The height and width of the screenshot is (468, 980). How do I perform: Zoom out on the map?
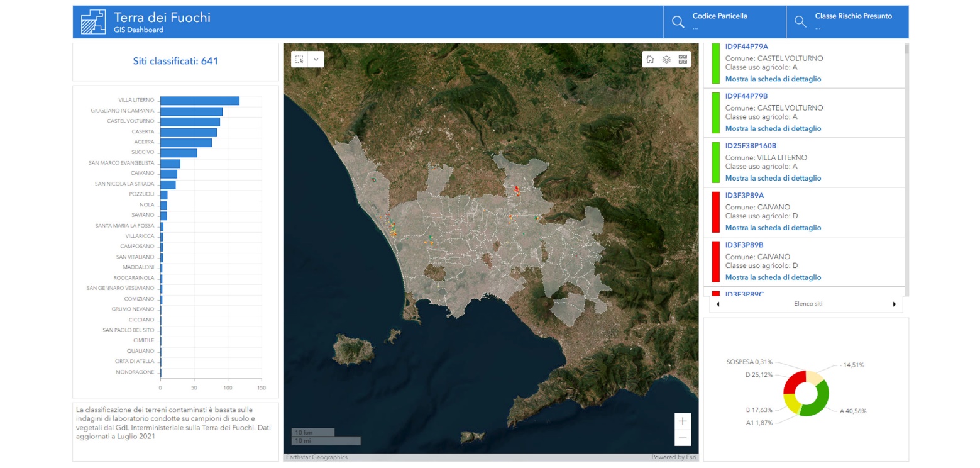(683, 438)
